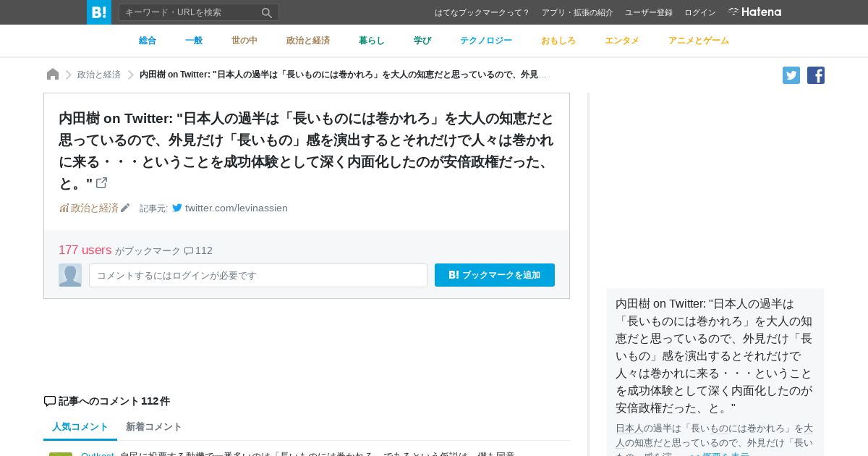
Task: Edit category pencil icon
Action: 125,208
